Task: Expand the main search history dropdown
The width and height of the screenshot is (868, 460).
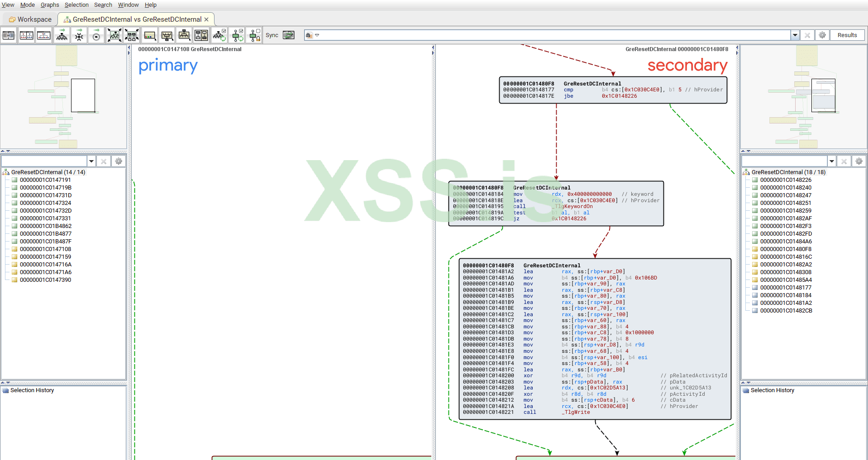Action: [x=795, y=35]
